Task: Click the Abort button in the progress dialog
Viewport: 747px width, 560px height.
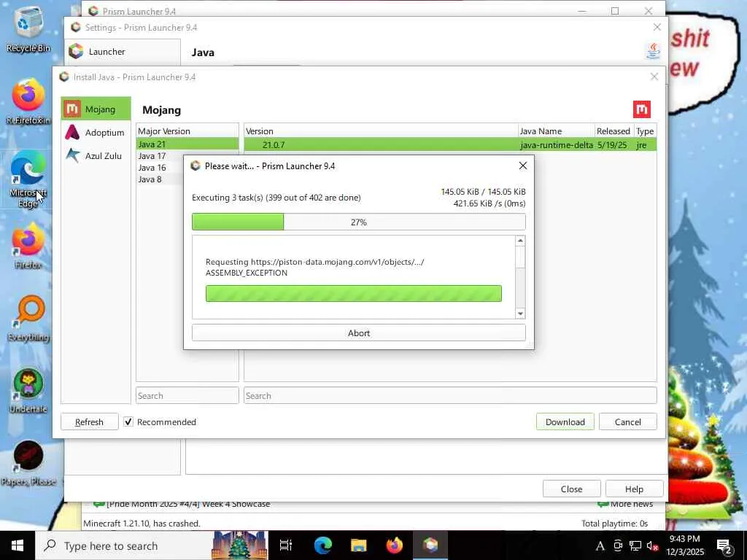Action: coord(359,332)
